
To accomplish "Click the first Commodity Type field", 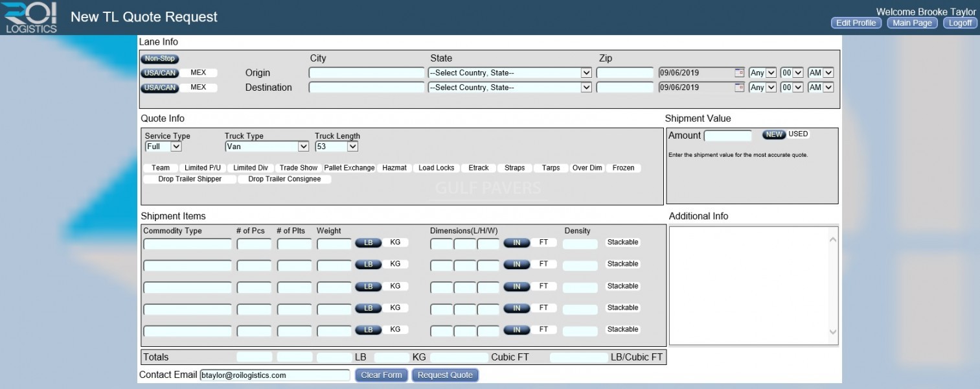I will pyautogui.click(x=187, y=244).
